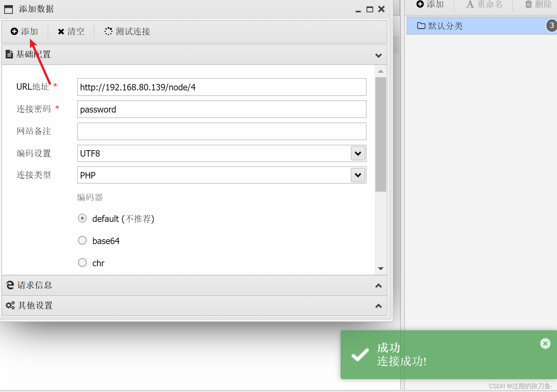
Task: Click the 基础配置 document icon
Action: point(9,54)
